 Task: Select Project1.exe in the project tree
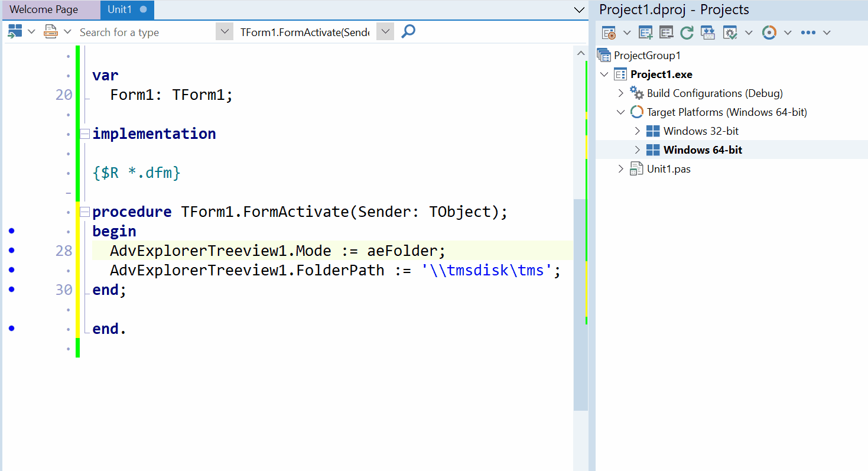click(x=661, y=74)
